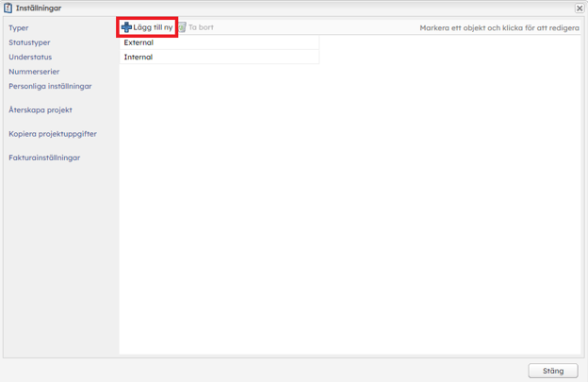Click the Stäng button

click(552, 371)
